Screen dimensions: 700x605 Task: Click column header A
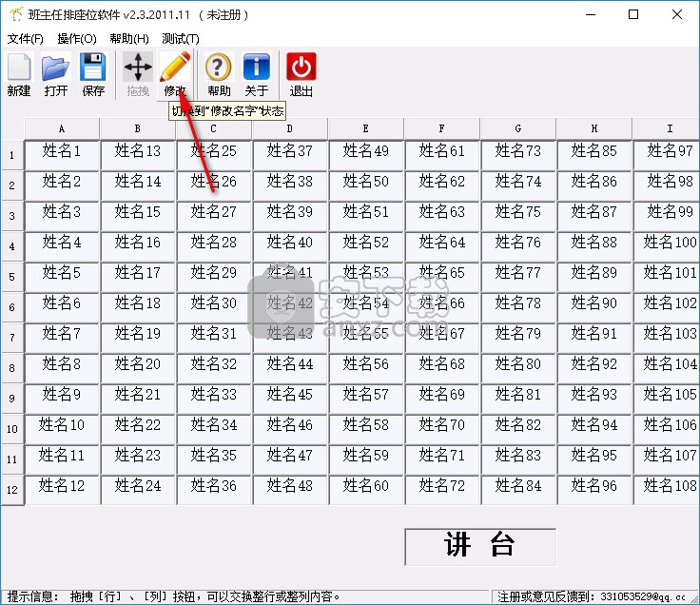(x=62, y=129)
